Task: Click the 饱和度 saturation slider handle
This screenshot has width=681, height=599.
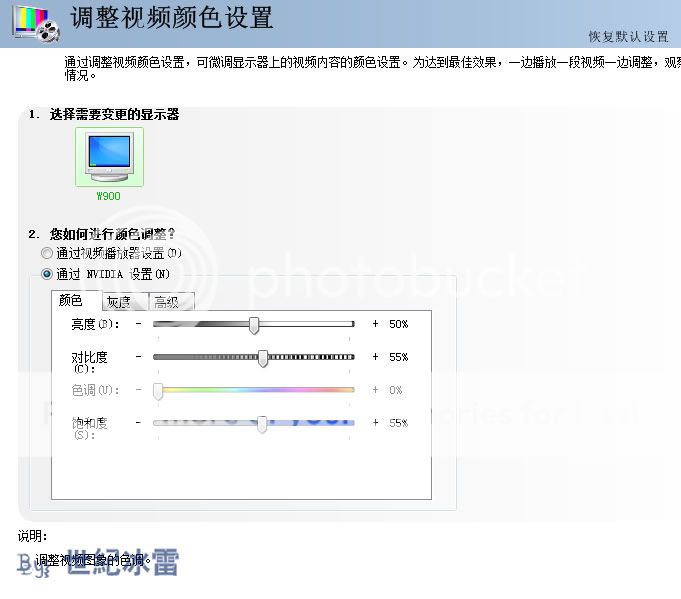Action: (x=262, y=423)
